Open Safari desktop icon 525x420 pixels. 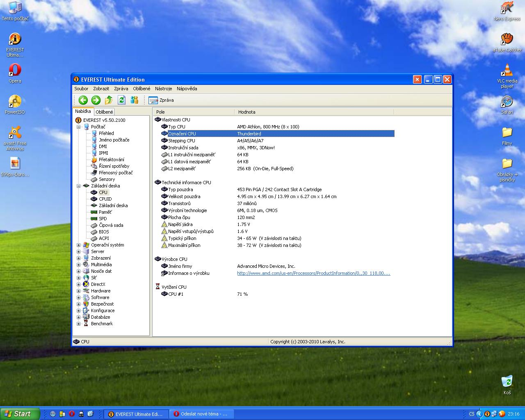pyautogui.click(x=507, y=105)
